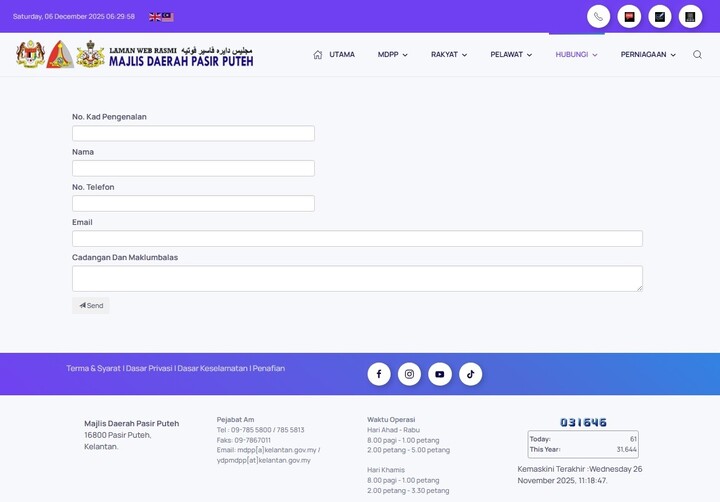
Task: Click the red triangular Kelantan emblem
Action: (x=60, y=54)
